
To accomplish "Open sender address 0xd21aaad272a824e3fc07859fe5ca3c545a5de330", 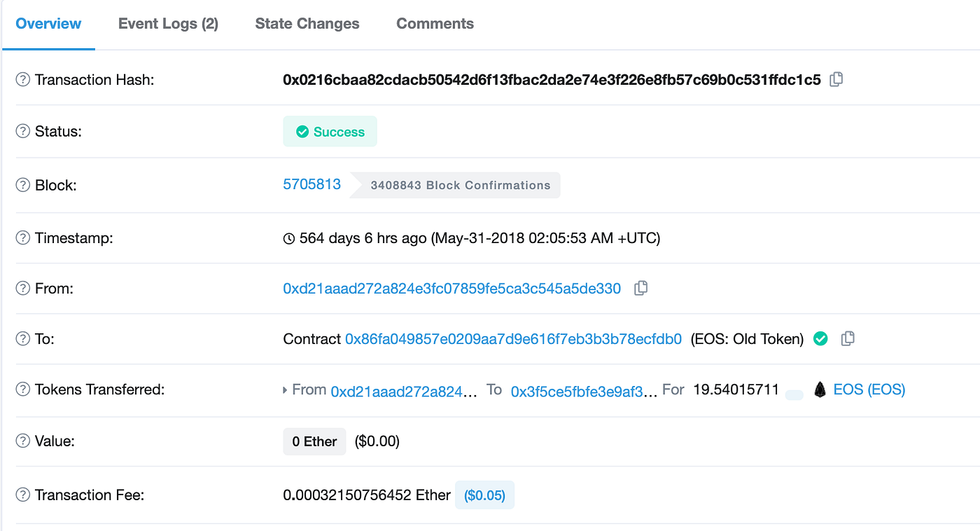I will coord(452,289).
